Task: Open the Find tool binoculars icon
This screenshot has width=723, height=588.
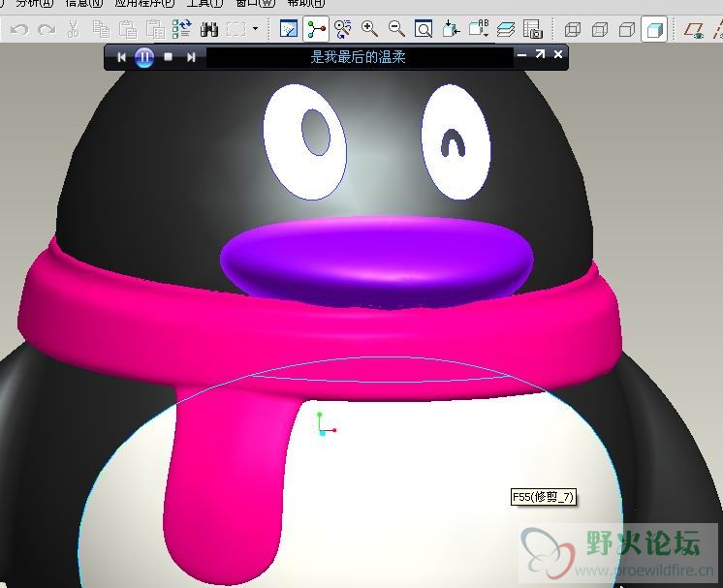Action: (209, 30)
